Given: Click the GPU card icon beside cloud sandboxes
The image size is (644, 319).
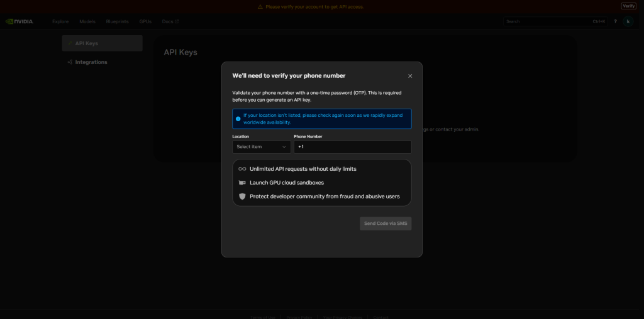Looking at the screenshot, I should point(242,183).
